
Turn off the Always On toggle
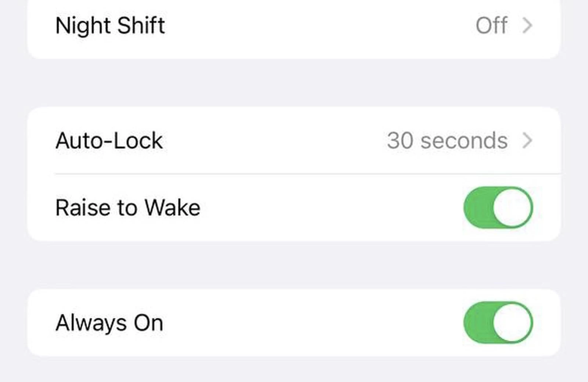pos(498,323)
